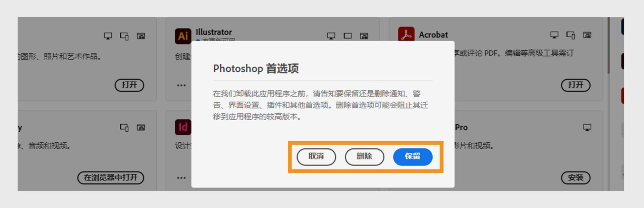Click the vertical scrollbar of the apps list
Viewport: 644px width, 208px height.
click(x=608, y=46)
